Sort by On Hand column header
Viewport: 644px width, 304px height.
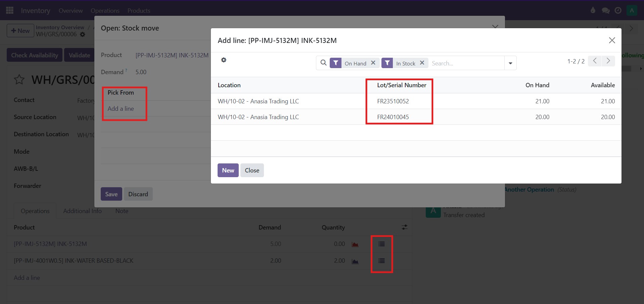537,85
